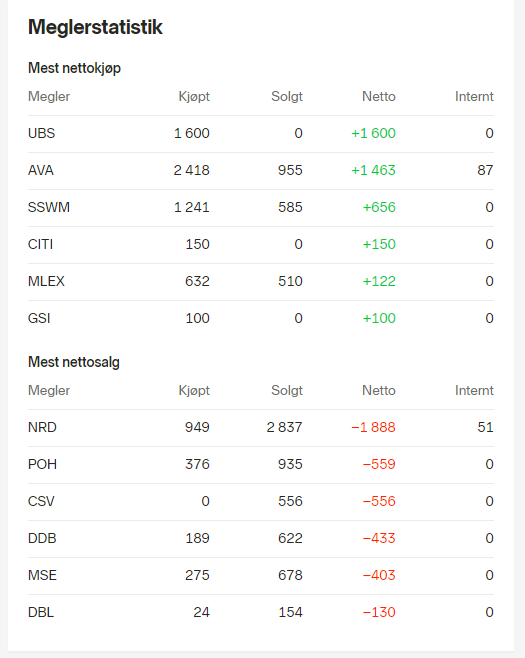Click the −1 888 netto value for NRD
The height and width of the screenshot is (658, 525).
pos(374,427)
